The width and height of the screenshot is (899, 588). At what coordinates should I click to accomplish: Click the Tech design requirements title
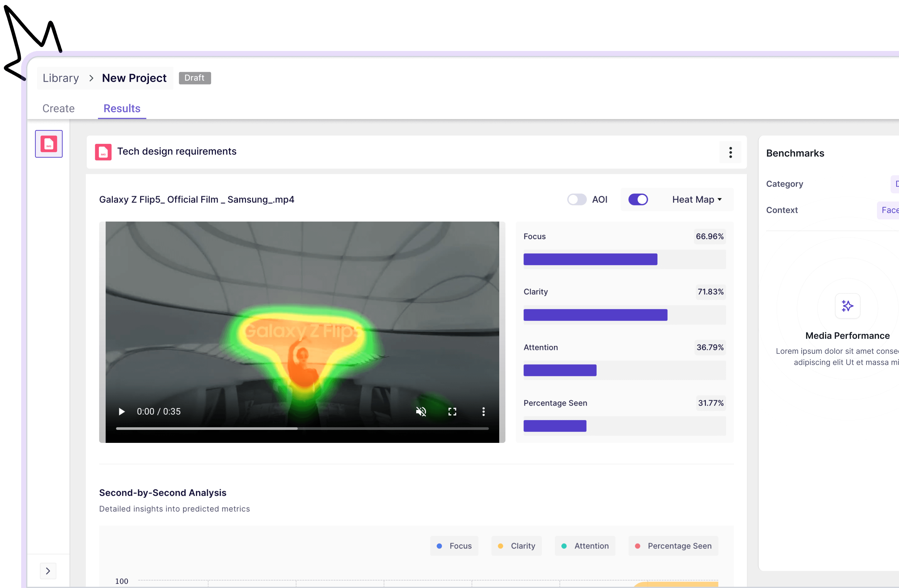point(177,151)
